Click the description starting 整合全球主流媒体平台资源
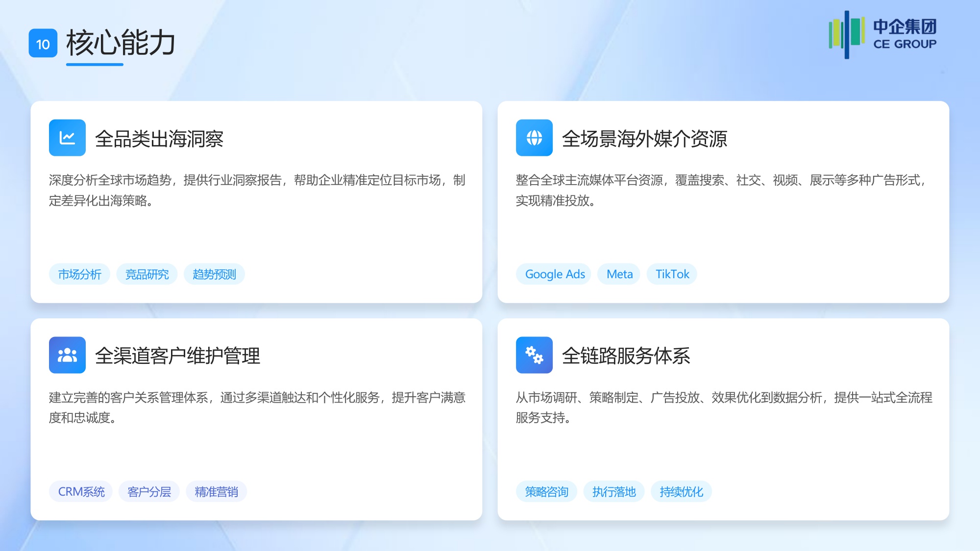The image size is (980, 551). tap(721, 191)
